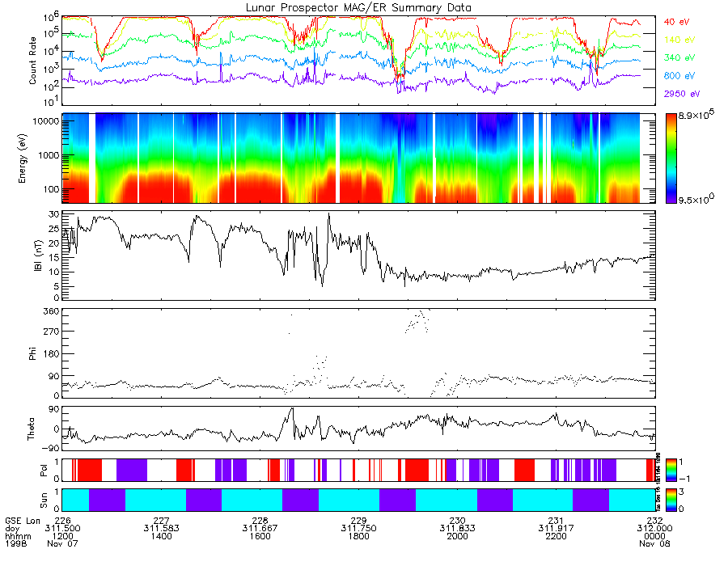Click GSE longitude value '229'

pos(359,521)
